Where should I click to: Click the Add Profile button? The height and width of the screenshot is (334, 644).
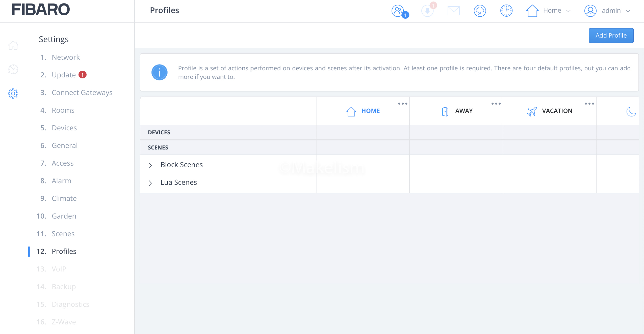[x=611, y=36]
